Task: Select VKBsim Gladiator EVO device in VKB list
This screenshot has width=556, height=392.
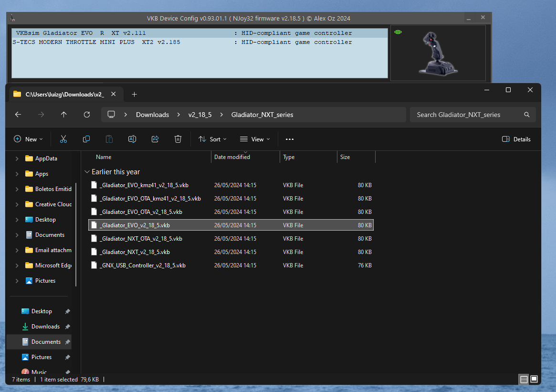Action: [199, 33]
